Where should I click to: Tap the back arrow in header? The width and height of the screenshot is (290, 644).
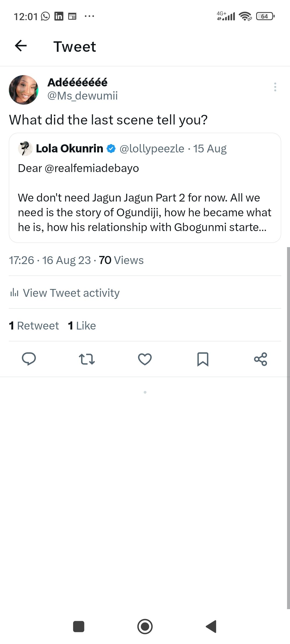click(21, 46)
